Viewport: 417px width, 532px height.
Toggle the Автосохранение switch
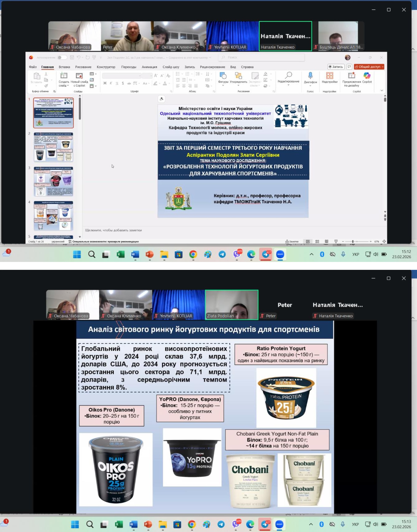pyautogui.click(x=62, y=57)
